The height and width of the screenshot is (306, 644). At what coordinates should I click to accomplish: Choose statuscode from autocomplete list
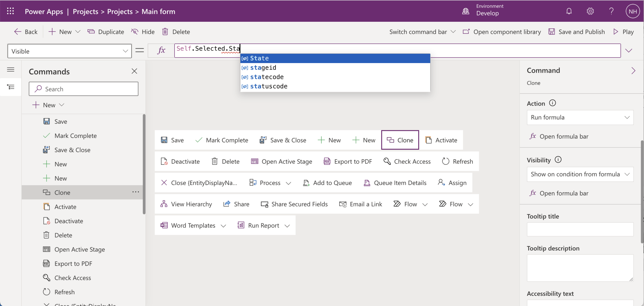[x=269, y=86]
